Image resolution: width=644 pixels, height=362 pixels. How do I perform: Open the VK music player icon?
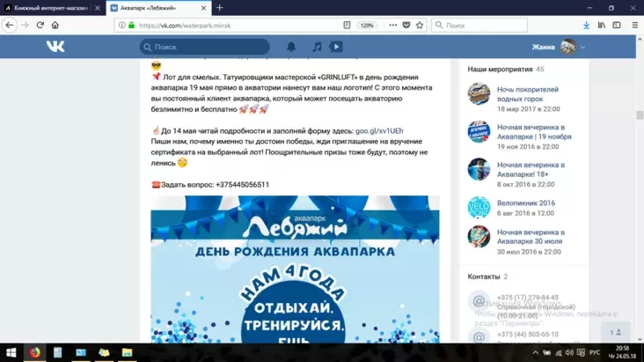[x=317, y=47]
